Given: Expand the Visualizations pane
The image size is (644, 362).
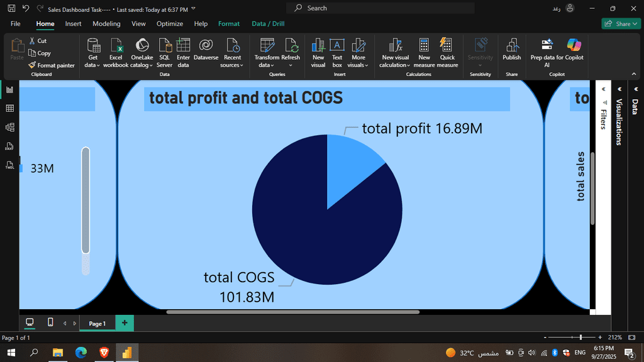Looking at the screenshot, I should point(619,89).
